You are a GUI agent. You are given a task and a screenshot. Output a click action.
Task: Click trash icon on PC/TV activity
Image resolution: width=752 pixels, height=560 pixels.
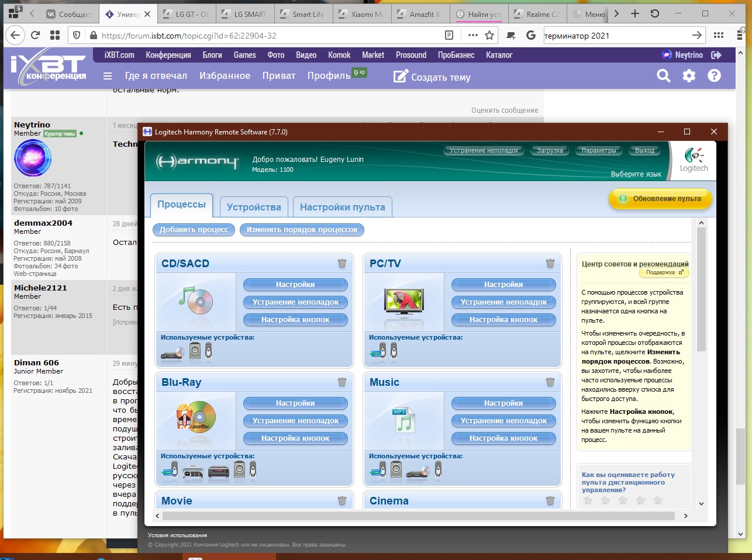pyautogui.click(x=550, y=264)
